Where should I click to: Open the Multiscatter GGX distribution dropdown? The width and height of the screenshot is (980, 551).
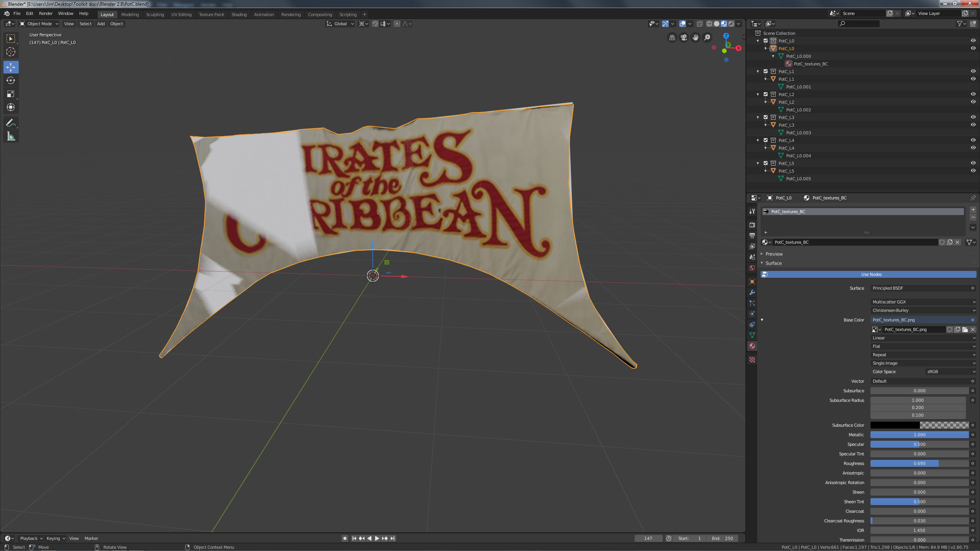coord(923,302)
